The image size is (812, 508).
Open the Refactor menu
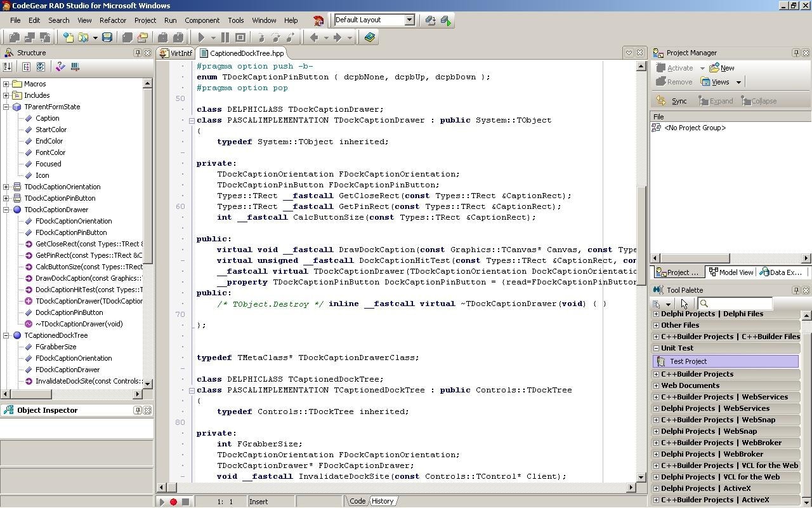pos(113,20)
